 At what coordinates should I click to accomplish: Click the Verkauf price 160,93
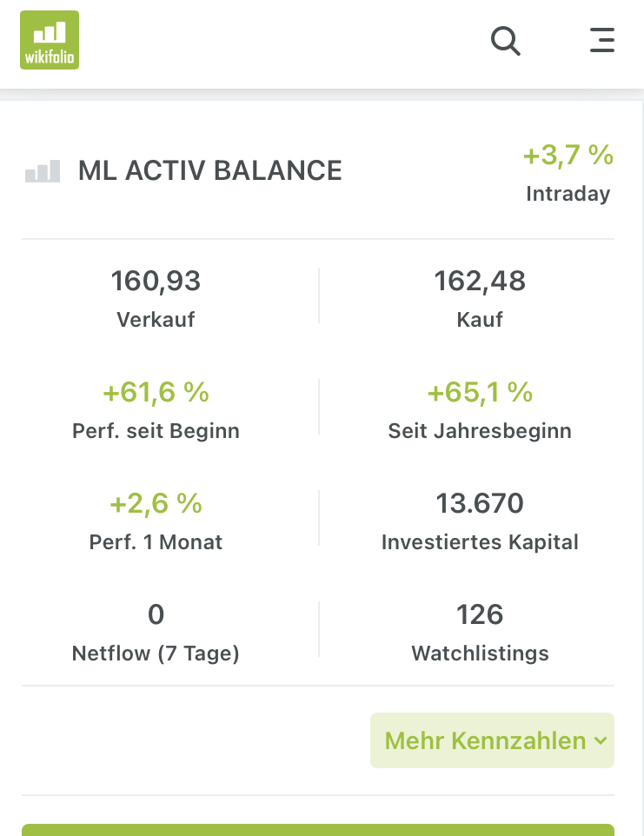[x=156, y=282]
